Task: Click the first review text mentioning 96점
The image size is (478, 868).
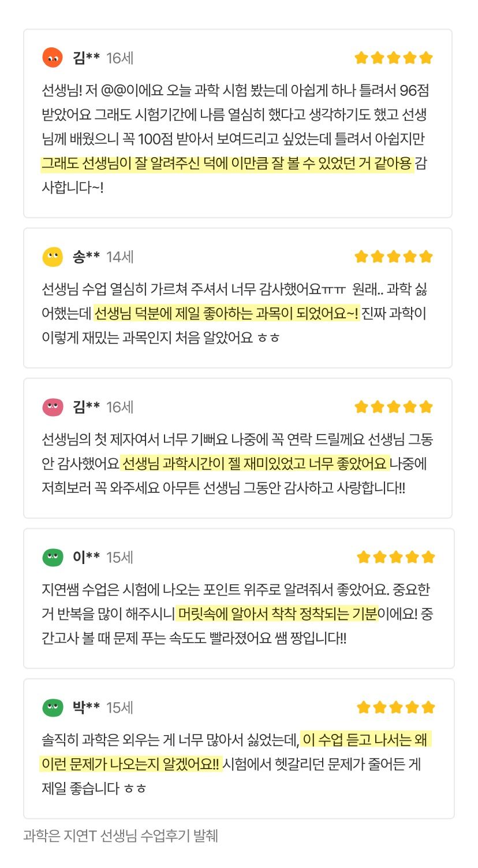Action: click(x=235, y=91)
